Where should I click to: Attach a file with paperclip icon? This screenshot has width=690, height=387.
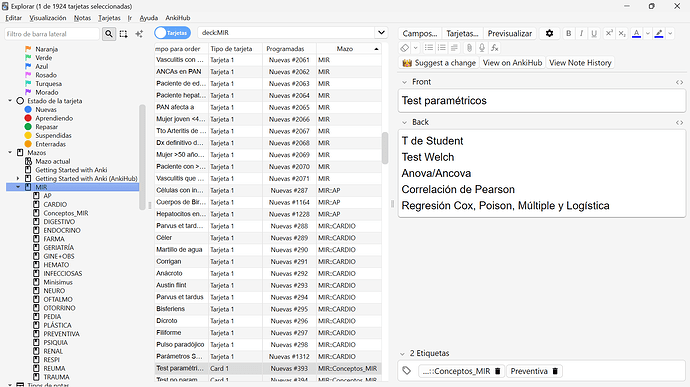(469, 48)
